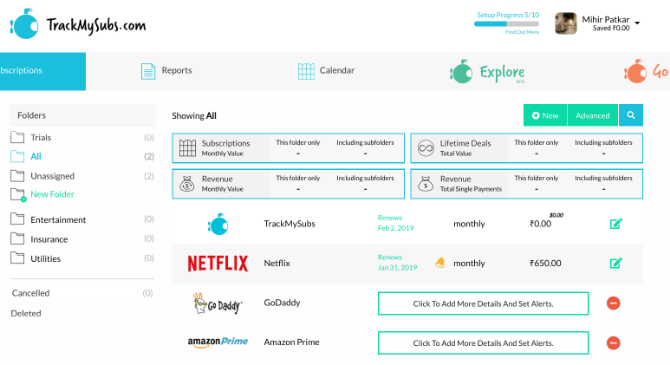Click the TrackMySubs row logo
Image resolution: width=670 pixels, height=365 pixels.
tap(218, 224)
